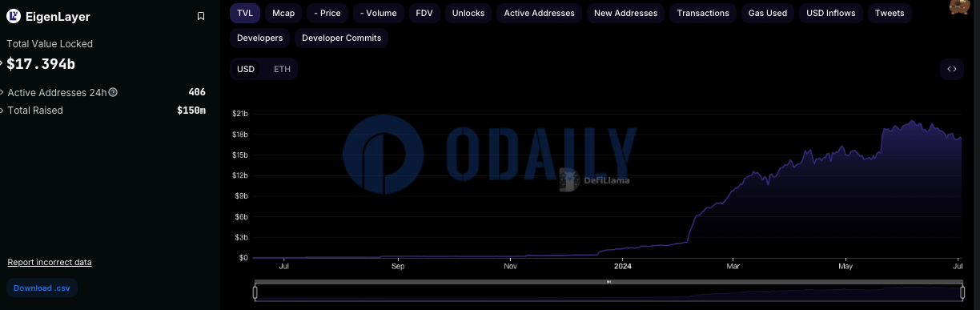This screenshot has height=310, width=980.
Task: Enable the Price chart metric
Action: (327, 13)
